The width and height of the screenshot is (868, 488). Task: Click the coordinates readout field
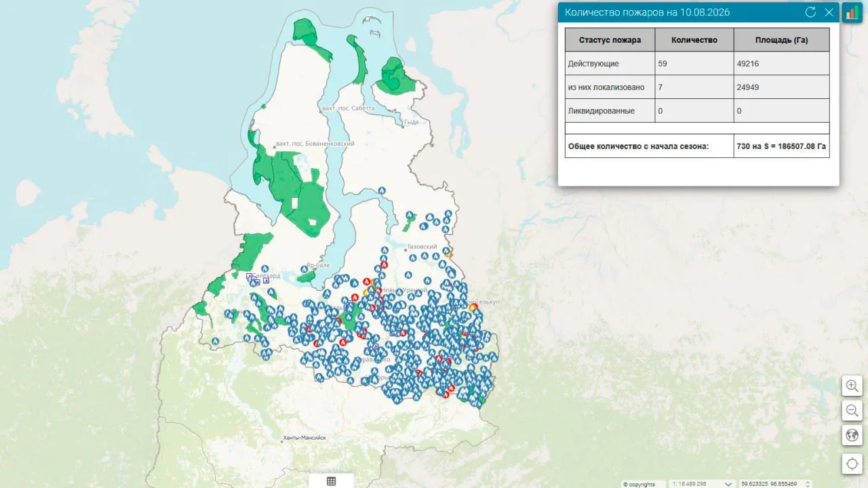point(769,484)
